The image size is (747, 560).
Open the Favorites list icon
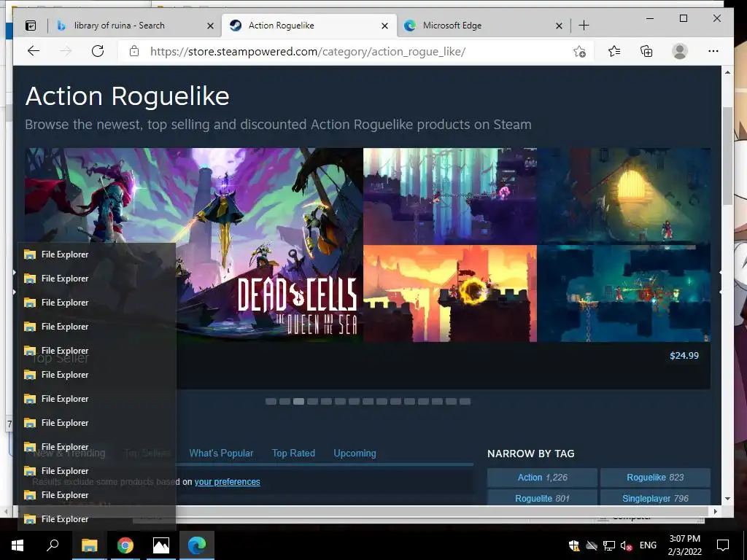click(x=614, y=51)
